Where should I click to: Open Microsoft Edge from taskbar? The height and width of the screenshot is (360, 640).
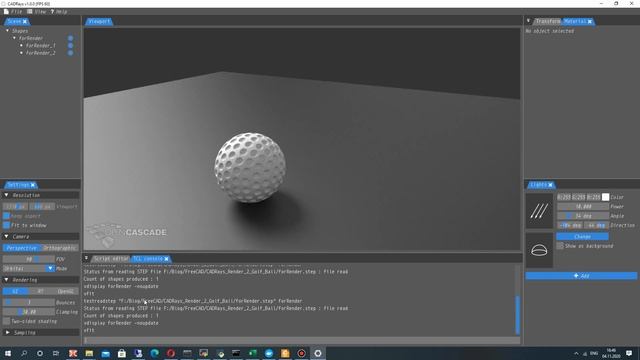[154, 353]
